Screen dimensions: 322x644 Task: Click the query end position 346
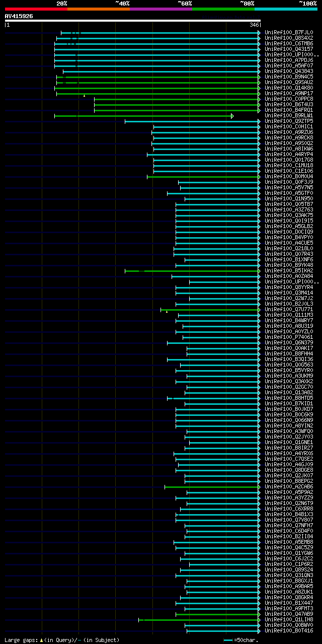click(x=254, y=25)
